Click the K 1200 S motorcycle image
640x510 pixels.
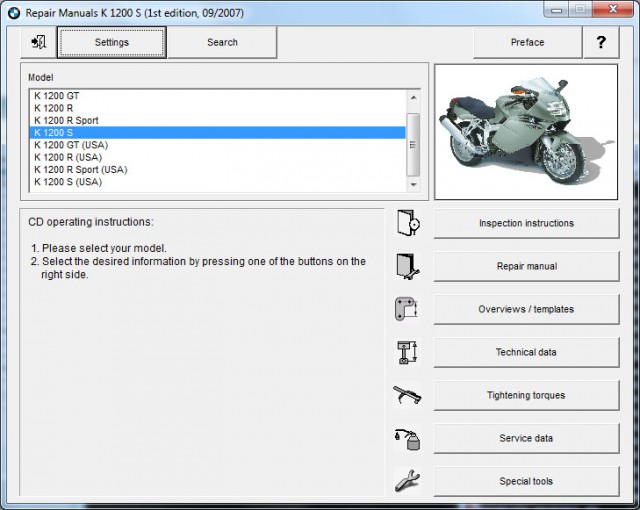click(x=526, y=132)
